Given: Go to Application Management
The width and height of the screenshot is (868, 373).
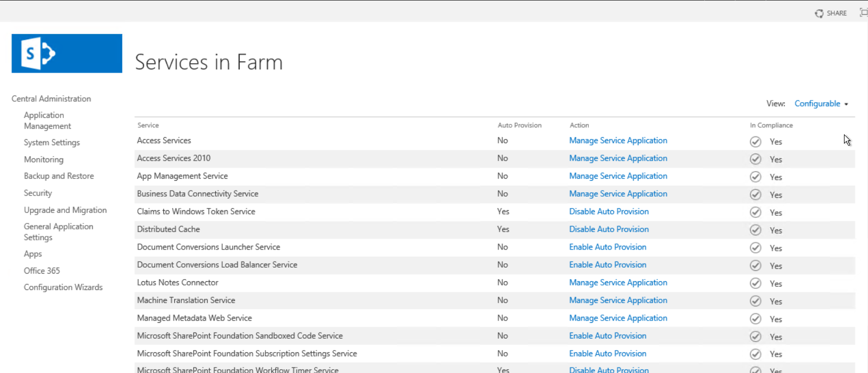Looking at the screenshot, I should pos(48,121).
